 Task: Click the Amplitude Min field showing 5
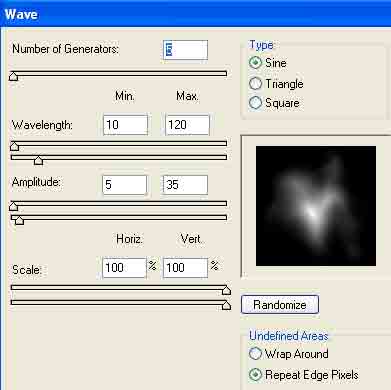[124, 185]
